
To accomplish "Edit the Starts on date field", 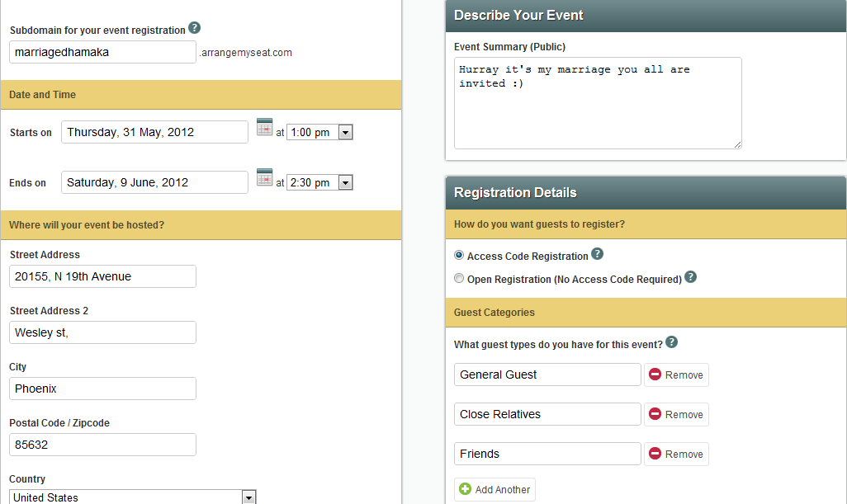I will tap(154, 132).
